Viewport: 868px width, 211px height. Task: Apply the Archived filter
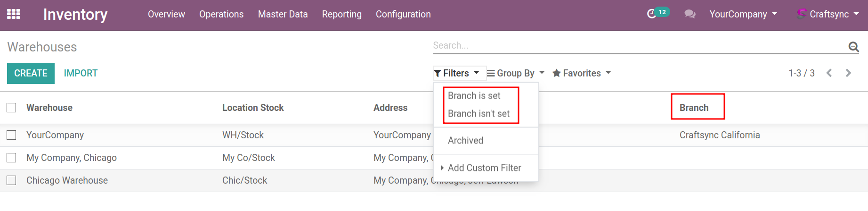[x=465, y=140]
